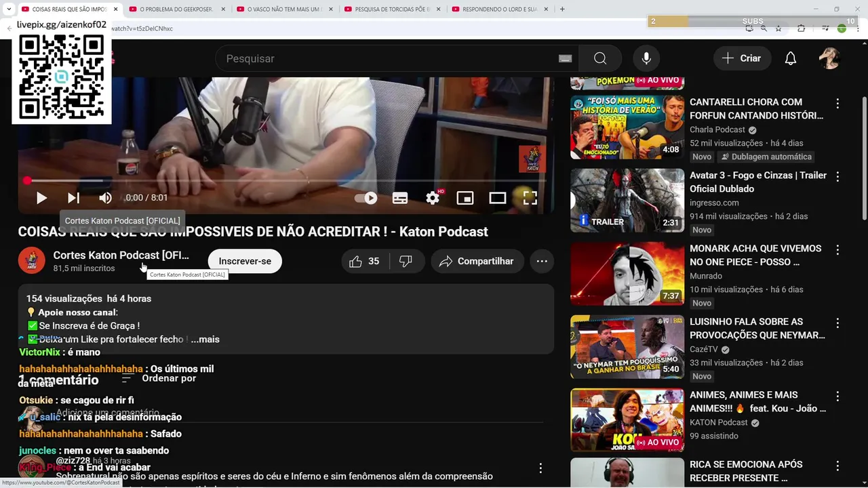The width and height of the screenshot is (868, 488).
Task: Open Cantarelli Chora video thumbnail
Action: point(627,127)
